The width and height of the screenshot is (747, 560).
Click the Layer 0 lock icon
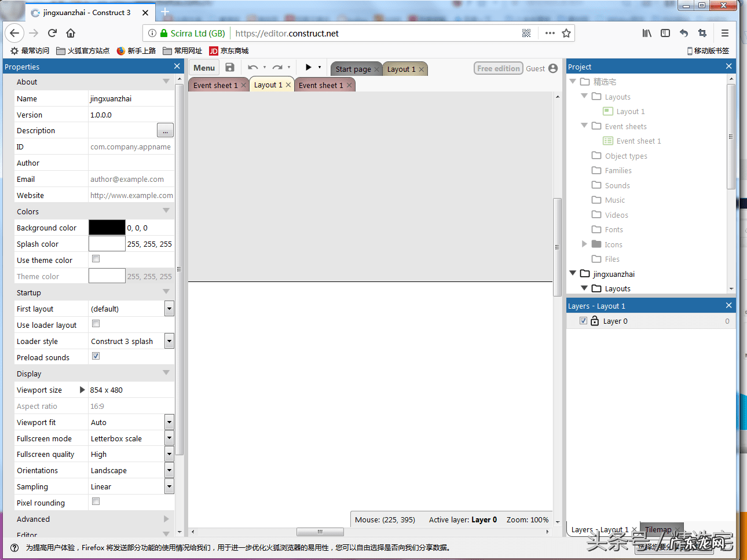(x=595, y=321)
